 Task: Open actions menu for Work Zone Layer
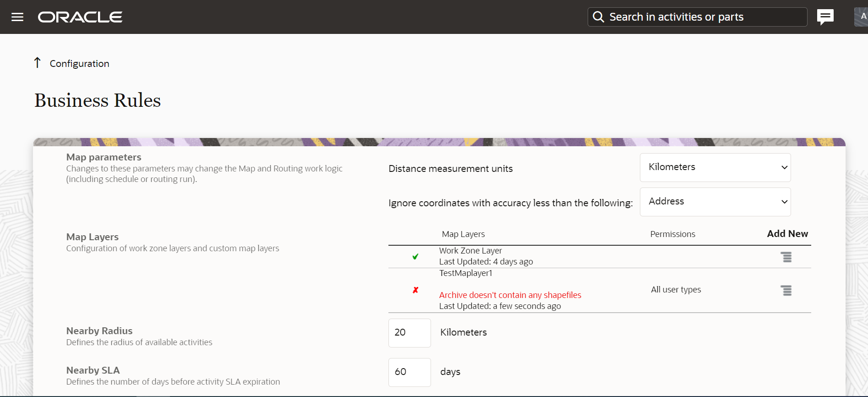pyautogui.click(x=786, y=257)
